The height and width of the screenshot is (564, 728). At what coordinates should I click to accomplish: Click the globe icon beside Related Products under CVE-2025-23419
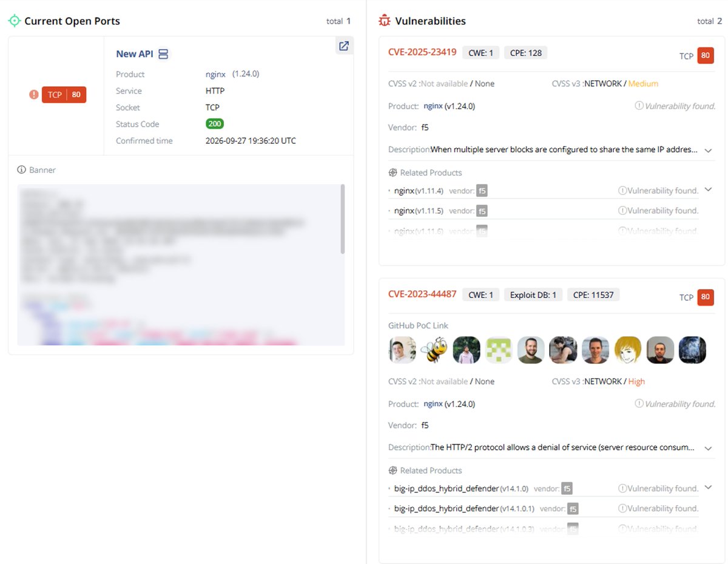(393, 172)
